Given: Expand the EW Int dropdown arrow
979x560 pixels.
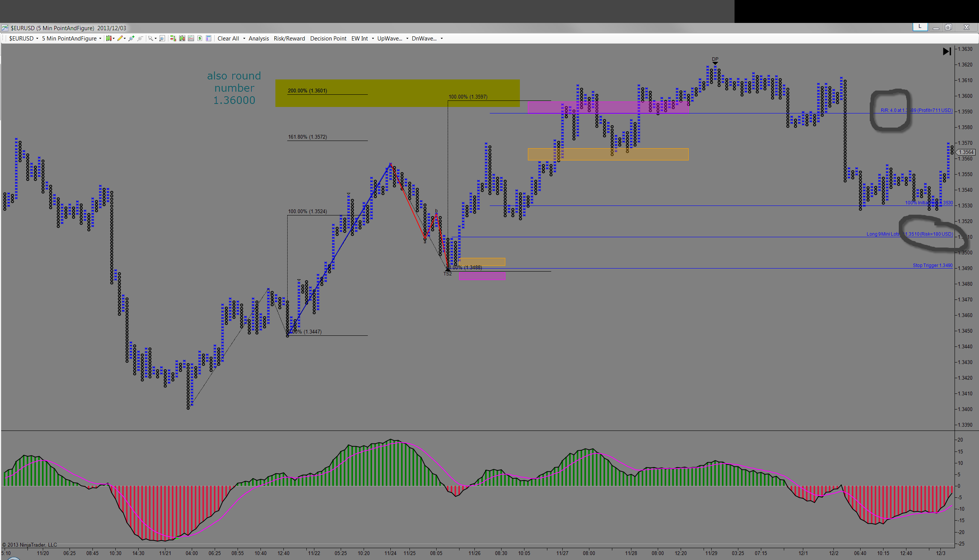Looking at the screenshot, I should pyautogui.click(x=373, y=39).
